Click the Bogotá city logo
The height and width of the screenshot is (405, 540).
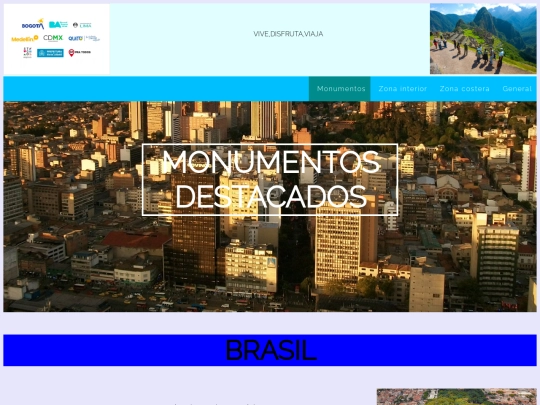pos(33,24)
